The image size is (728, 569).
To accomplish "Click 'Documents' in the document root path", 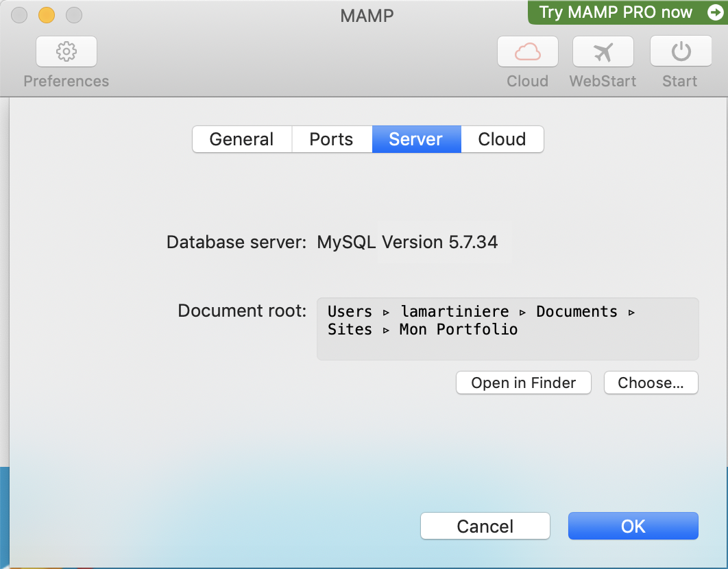I will point(577,312).
